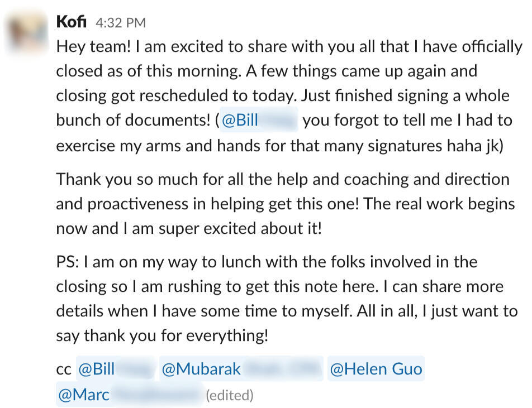Click Kofi's profile avatar picture
Image resolution: width=532 pixels, height=408 pixels.
26,32
